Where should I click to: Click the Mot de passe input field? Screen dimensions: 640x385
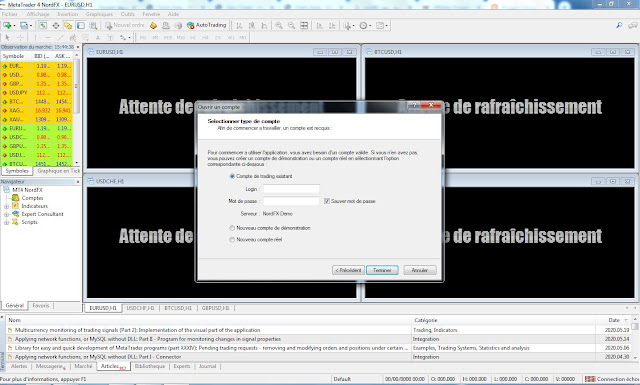pyautogui.click(x=291, y=201)
